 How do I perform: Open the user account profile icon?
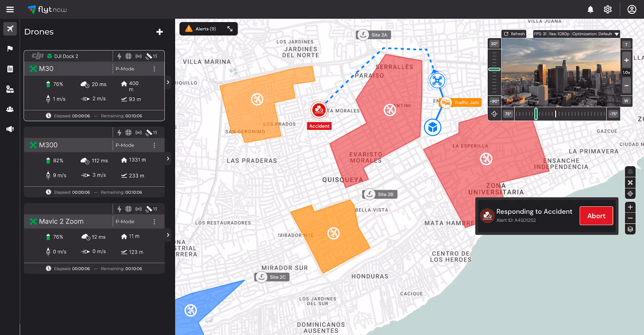point(632,9)
